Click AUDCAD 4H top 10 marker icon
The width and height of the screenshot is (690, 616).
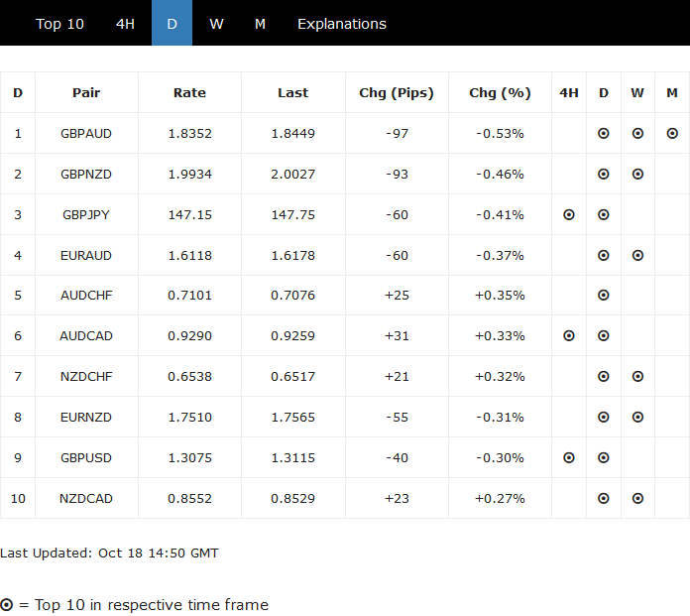pos(569,335)
